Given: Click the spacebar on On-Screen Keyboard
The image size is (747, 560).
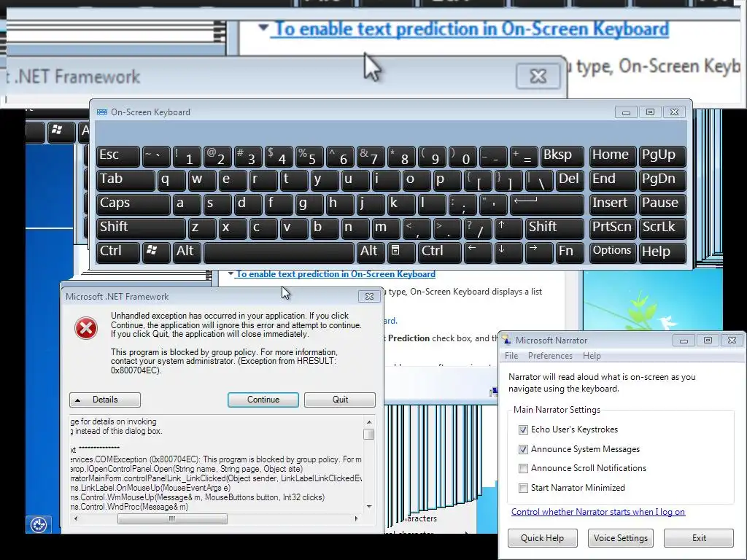Looking at the screenshot, I should click(x=279, y=252).
